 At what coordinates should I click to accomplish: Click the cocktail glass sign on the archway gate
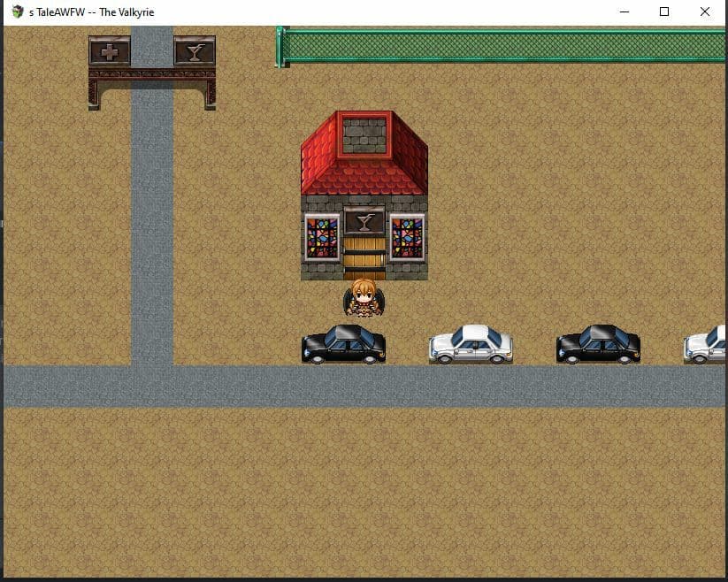point(195,51)
